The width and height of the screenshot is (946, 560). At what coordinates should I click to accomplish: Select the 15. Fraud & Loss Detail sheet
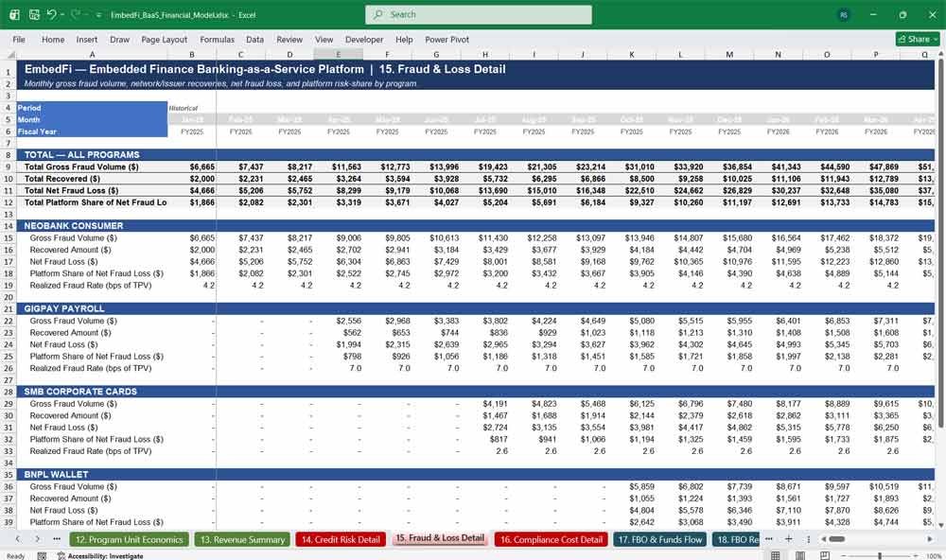[440, 538]
